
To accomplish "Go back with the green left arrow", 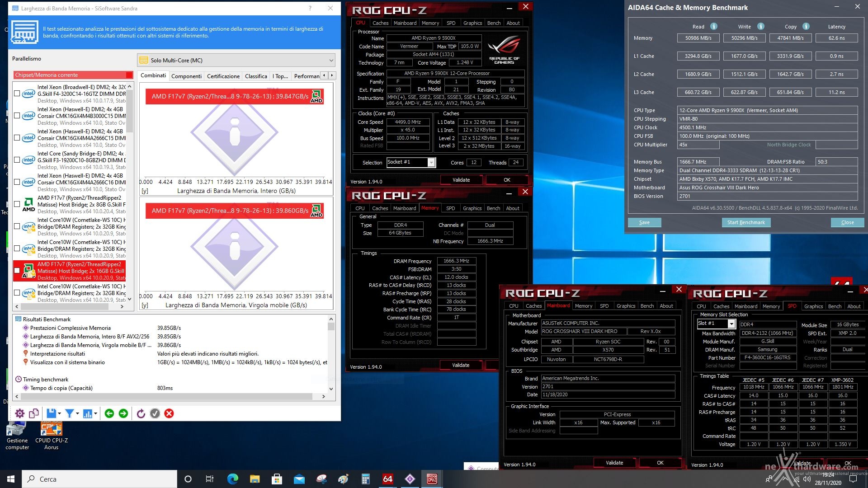I will coord(109,413).
